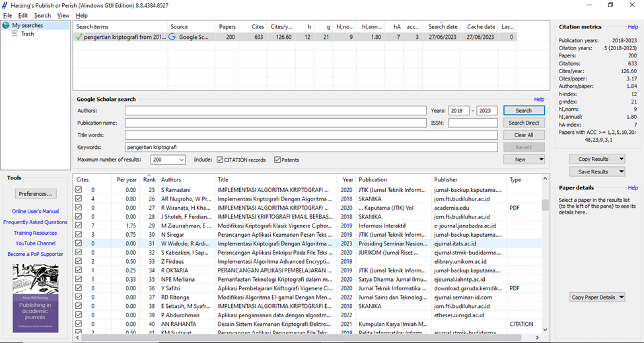Screen dimensions: 644x343
Task: Open the Publishing in academic journals book cover
Action: [x=35, y=298]
